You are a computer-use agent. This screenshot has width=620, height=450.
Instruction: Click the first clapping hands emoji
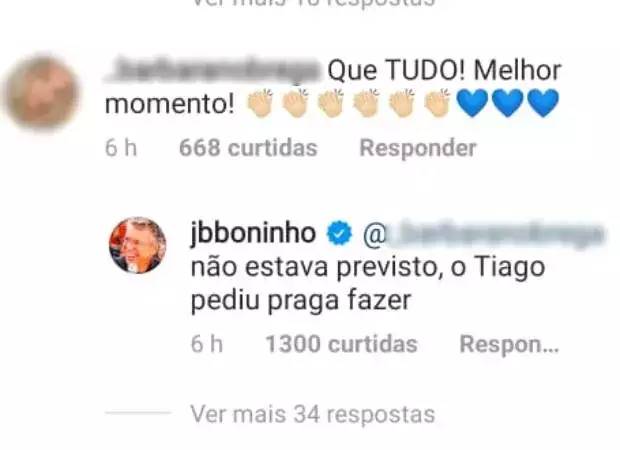point(260,103)
